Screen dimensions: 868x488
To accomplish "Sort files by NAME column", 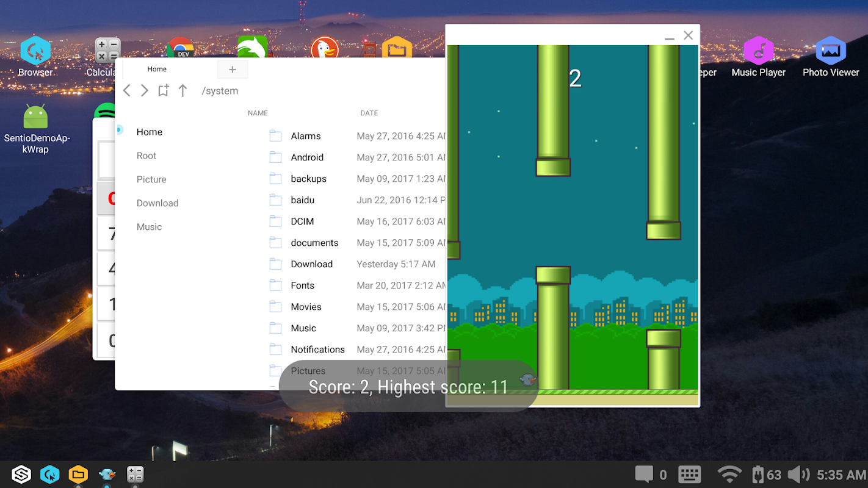I will click(x=258, y=113).
